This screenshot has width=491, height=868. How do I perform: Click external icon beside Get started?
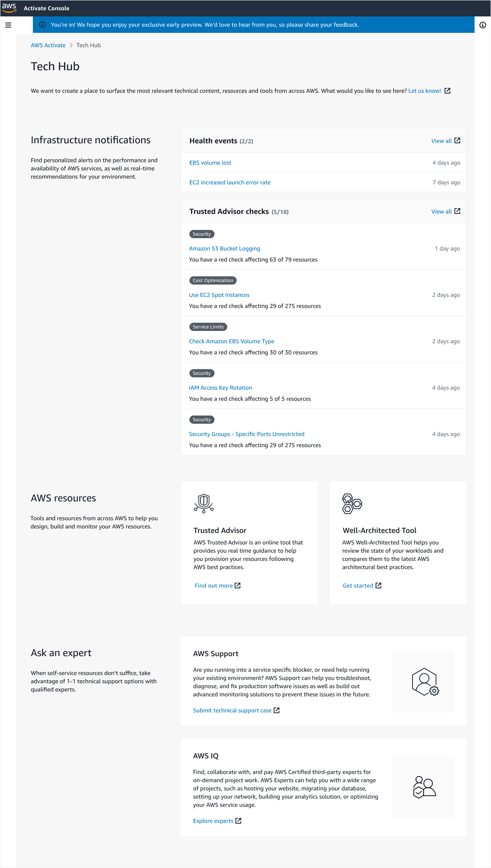click(x=378, y=586)
